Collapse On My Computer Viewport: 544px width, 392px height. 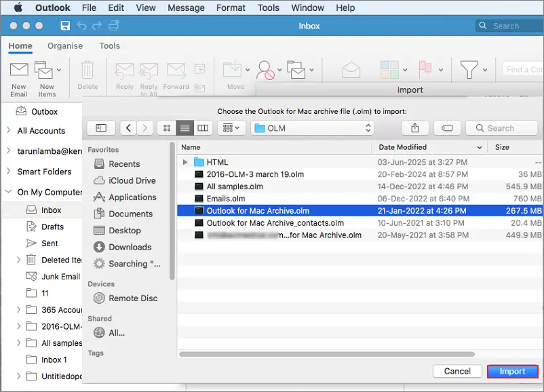coord(9,192)
